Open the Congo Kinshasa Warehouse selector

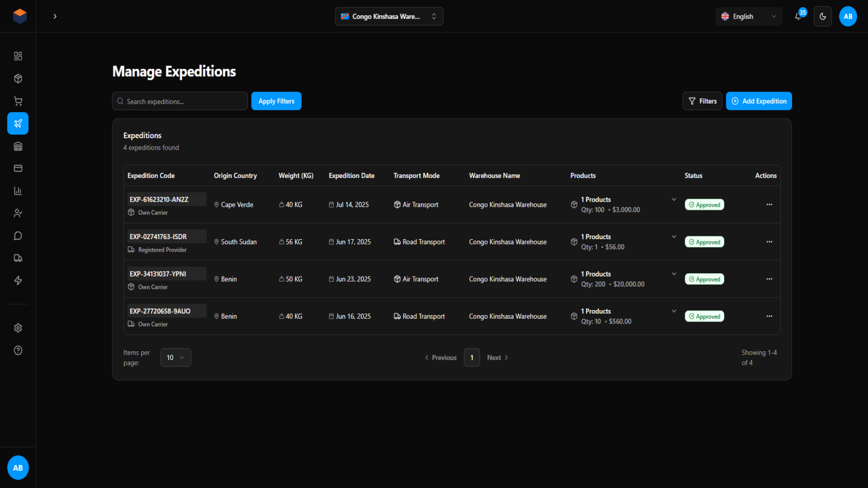(x=389, y=16)
